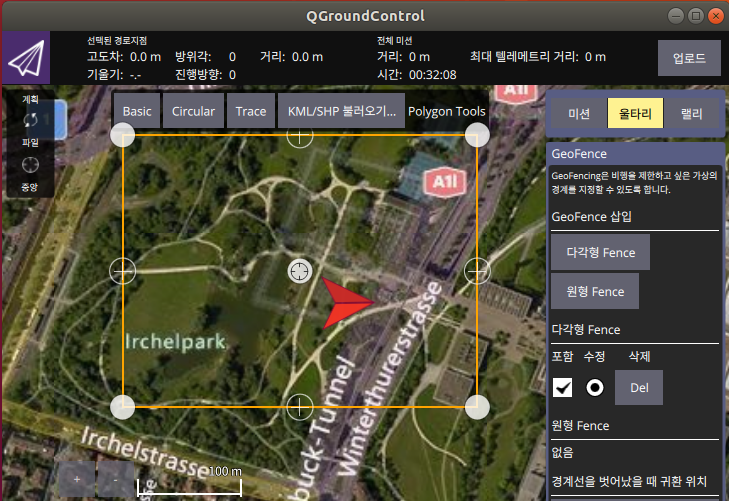Image resolution: width=729 pixels, height=501 pixels.
Task: Add vertex on left fence edge
Action: click(123, 271)
